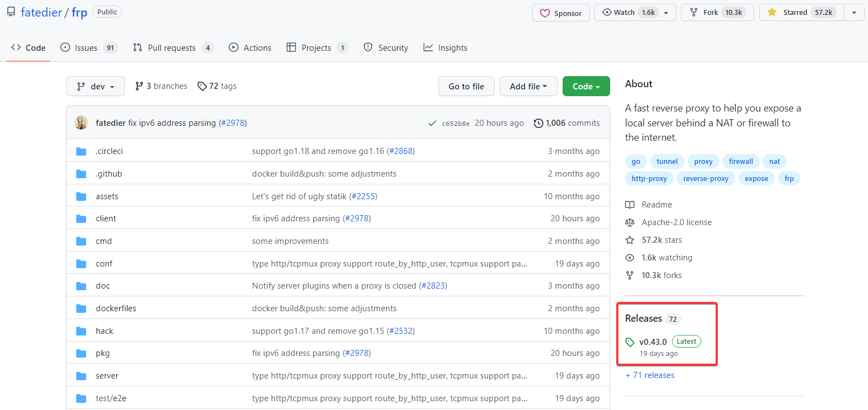Click the client folder icon
This screenshot has width=868, height=410.
[x=81, y=219]
